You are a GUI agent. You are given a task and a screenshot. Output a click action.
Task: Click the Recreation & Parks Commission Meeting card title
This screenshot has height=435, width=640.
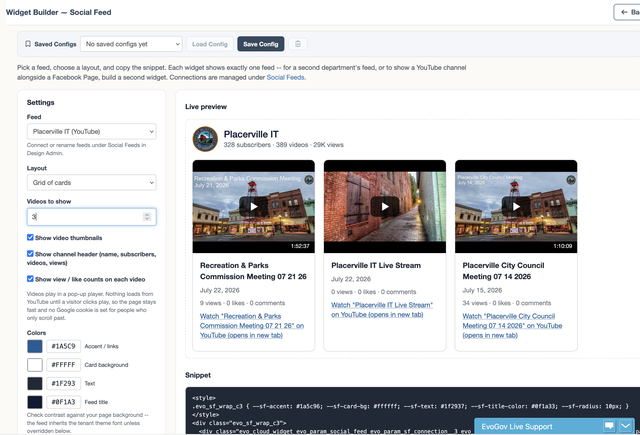click(x=253, y=271)
